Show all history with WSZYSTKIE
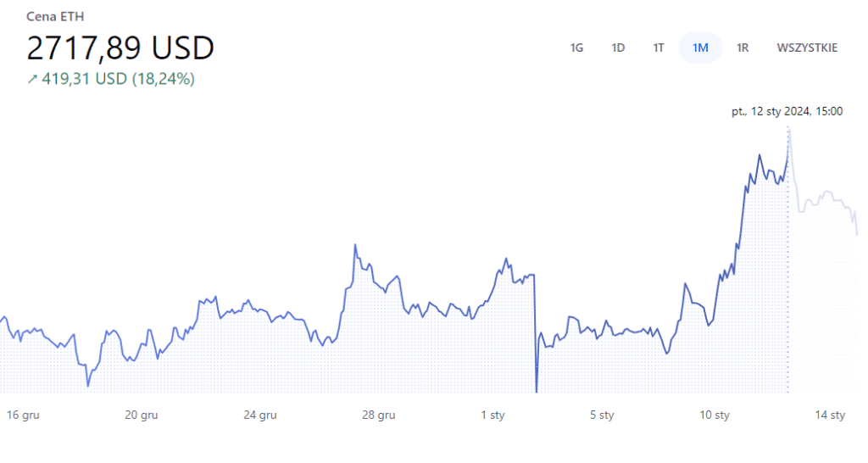The height and width of the screenshot is (463, 868). (x=807, y=47)
